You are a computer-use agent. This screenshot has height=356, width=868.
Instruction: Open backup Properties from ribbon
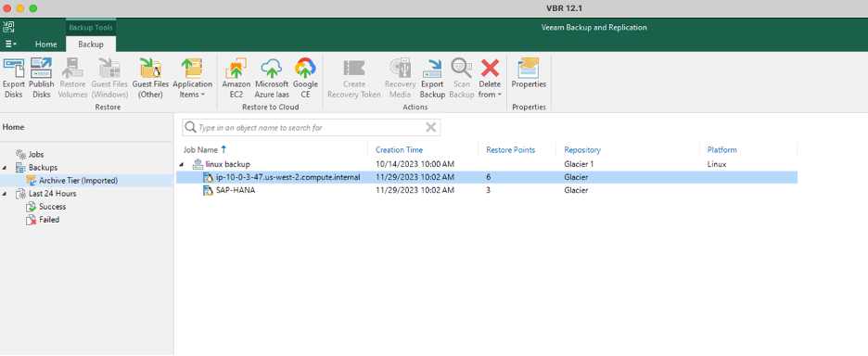point(529,73)
